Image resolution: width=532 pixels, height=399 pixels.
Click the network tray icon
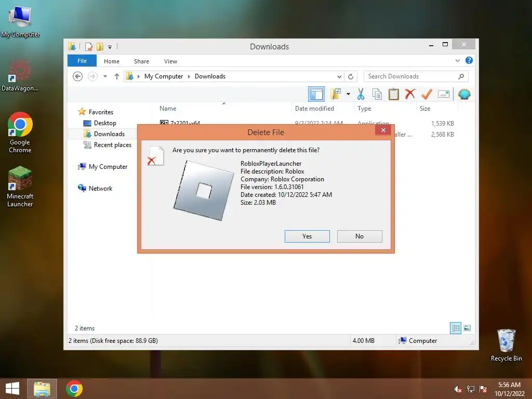(471, 389)
